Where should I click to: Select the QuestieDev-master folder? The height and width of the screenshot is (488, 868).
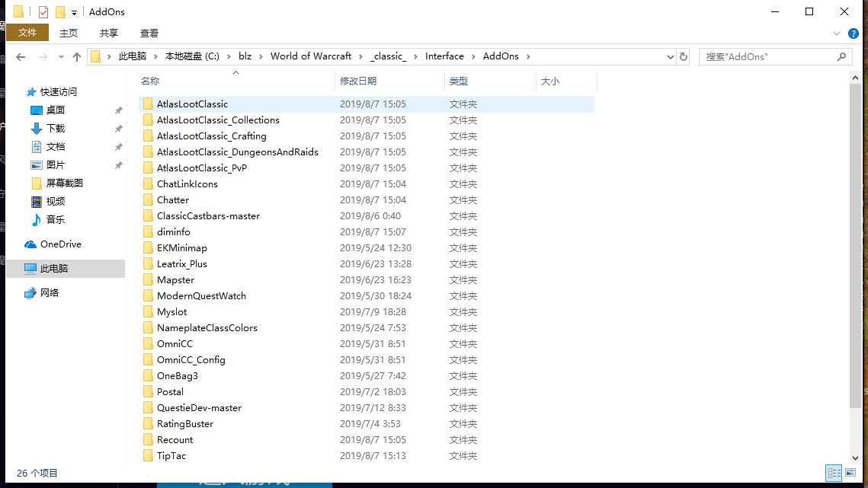coord(200,408)
